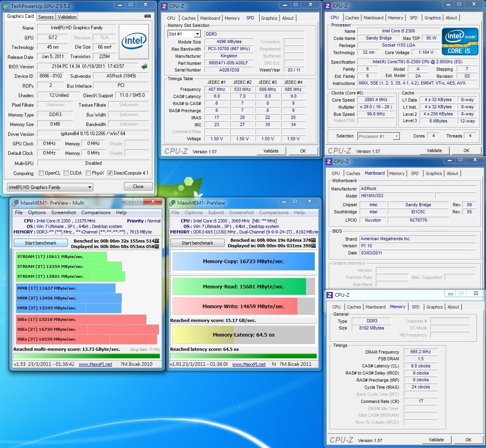
Task: Open the Validation tab in GPU-Z
Action: tap(67, 17)
